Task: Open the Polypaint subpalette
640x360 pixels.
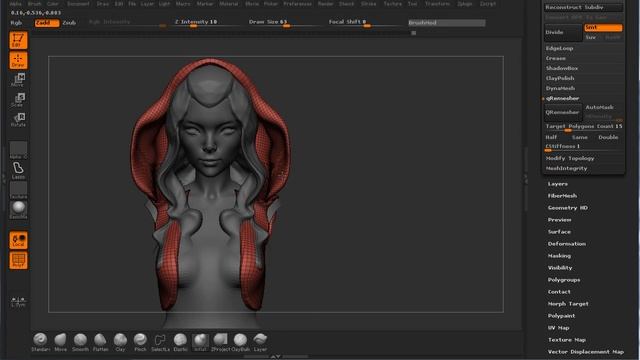Action: pos(561,316)
